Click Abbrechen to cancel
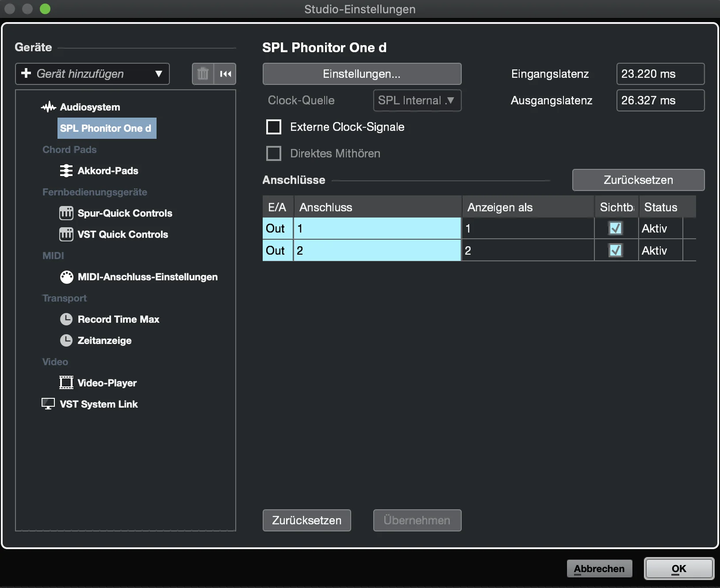 tap(599, 569)
